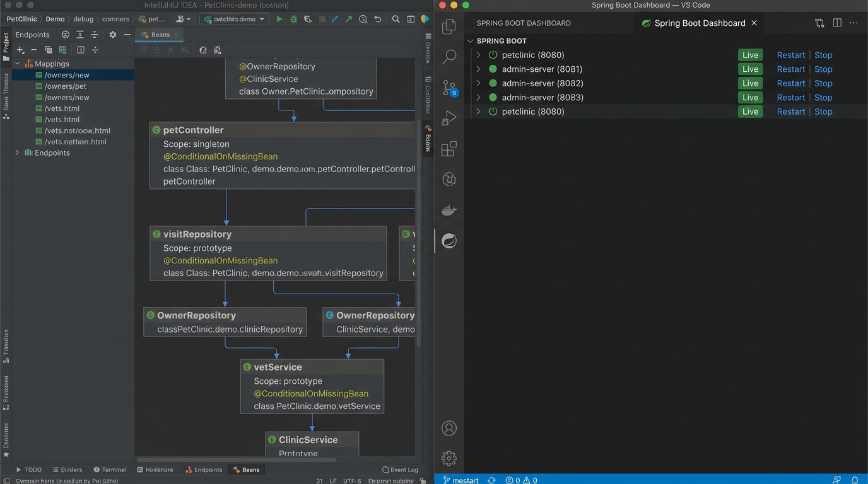This screenshot has height=484, width=868.
Task: Open the Endpoints panel settings gear
Action: click(113, 35)
